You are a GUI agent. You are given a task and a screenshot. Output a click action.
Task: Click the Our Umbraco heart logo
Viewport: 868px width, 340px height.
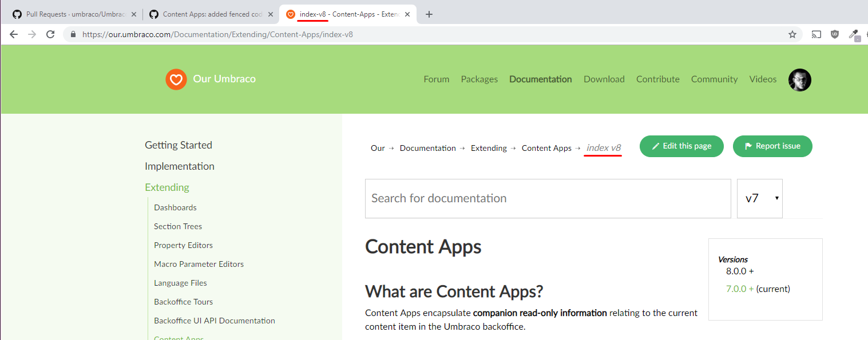(176, 79)
